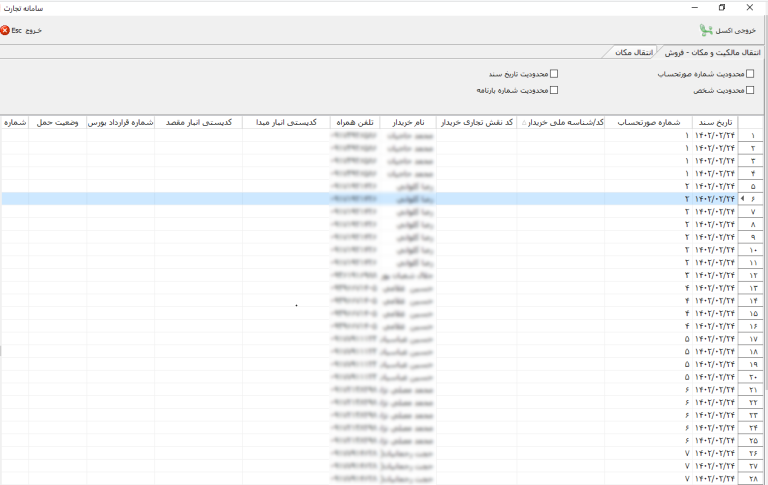This screenshot has width=768, height=485.
Task: Select row number ۱۰ indicator
Action: point(750,250)
